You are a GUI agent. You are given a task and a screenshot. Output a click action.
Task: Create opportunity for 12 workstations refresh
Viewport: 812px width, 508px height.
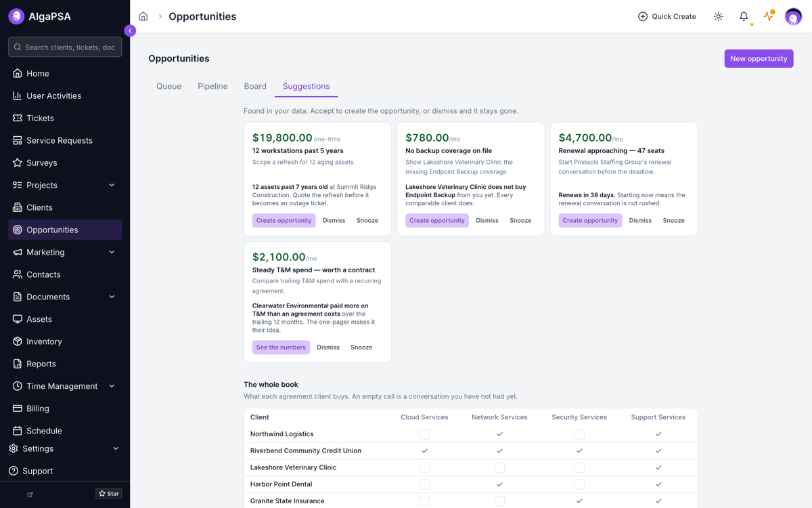284,220
